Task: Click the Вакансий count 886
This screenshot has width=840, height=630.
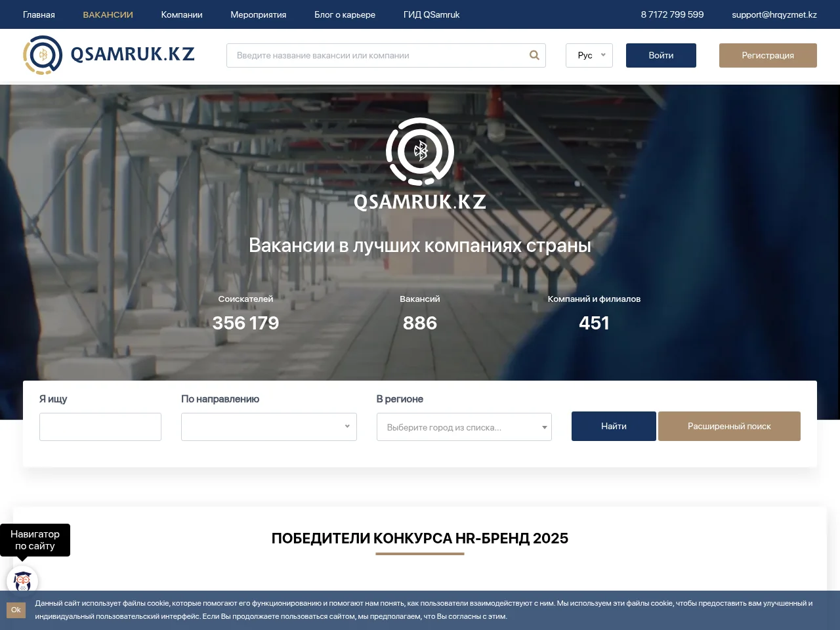Action: (420, 323)
